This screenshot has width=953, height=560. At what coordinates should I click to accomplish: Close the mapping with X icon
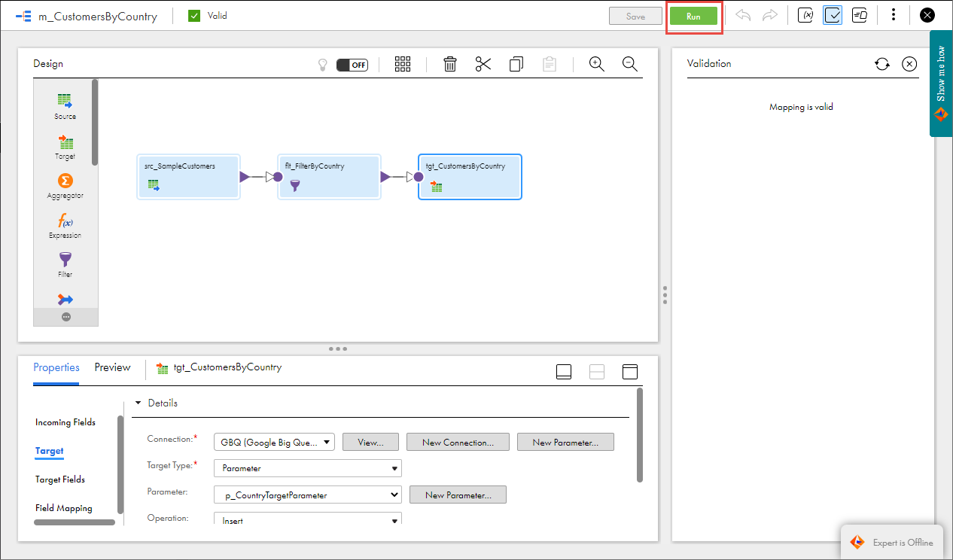tap(927, 15)
